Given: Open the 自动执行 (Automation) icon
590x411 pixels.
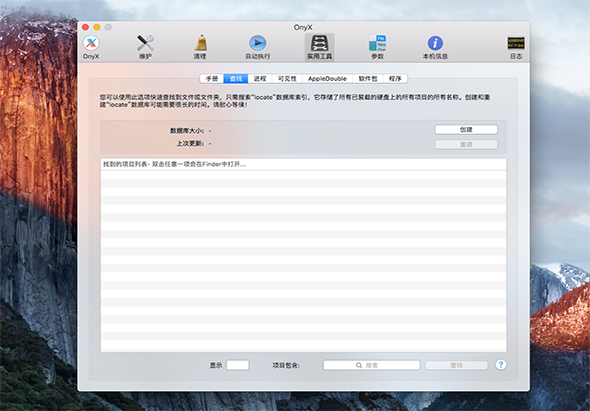Looking at the screenshot, I should (258, 47).
